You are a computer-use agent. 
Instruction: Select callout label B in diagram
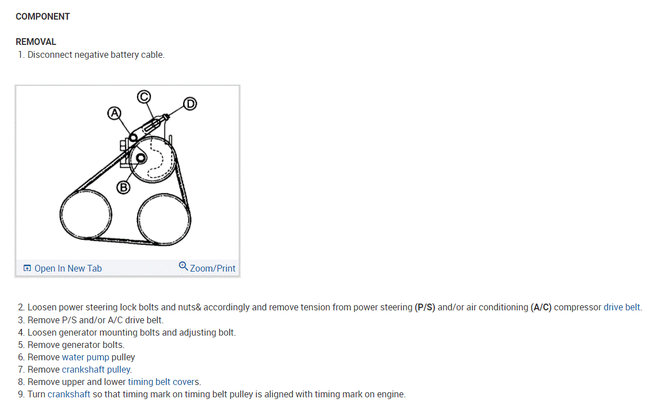coord(123,188)
